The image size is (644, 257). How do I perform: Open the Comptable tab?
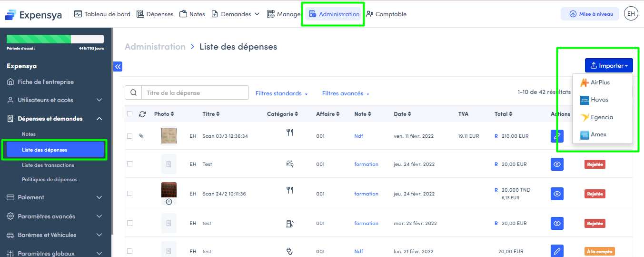386,14
